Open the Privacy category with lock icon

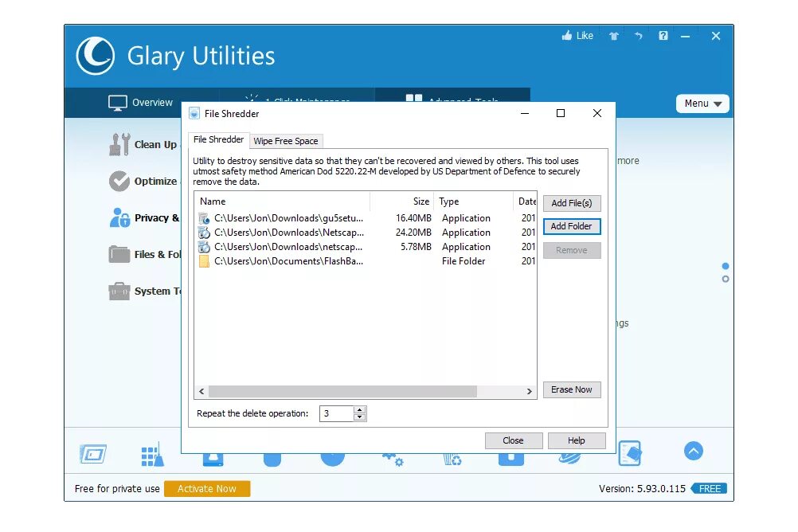pos(144,218)
